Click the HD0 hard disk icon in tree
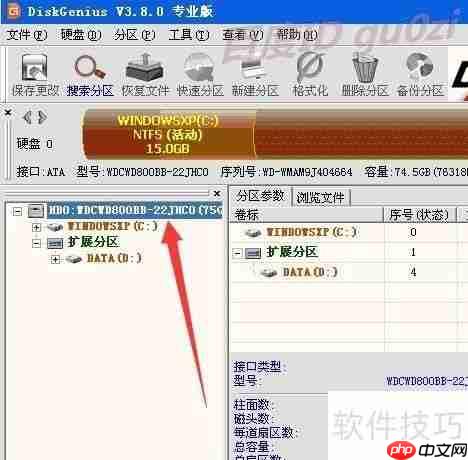 coord(36,211)
